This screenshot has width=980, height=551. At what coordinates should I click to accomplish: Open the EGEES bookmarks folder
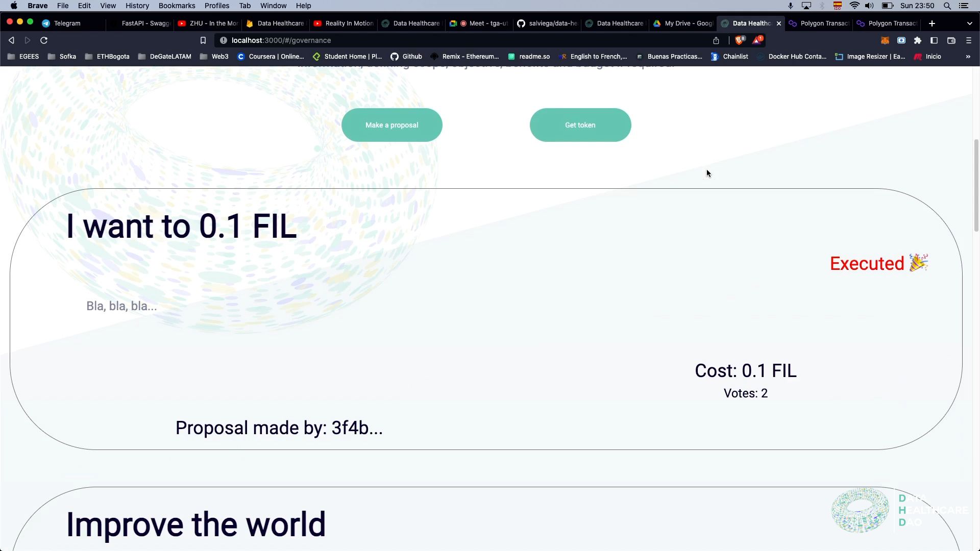[x=23, y=57]
